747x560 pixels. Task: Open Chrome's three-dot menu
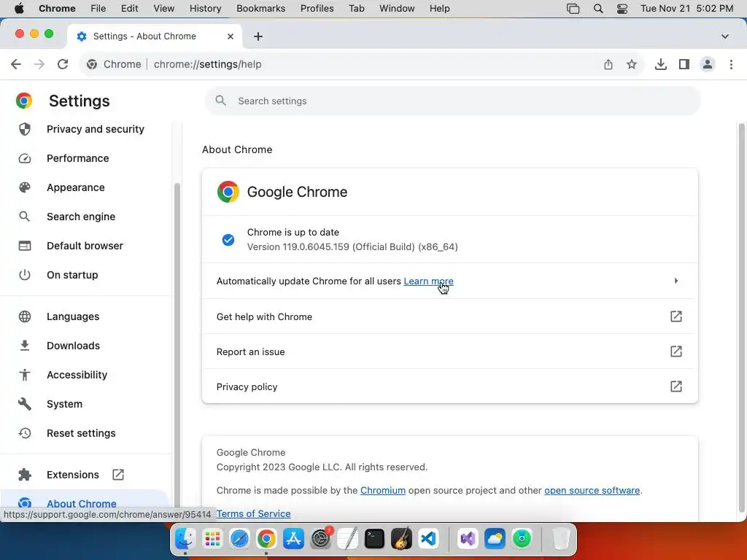point(731,64)
